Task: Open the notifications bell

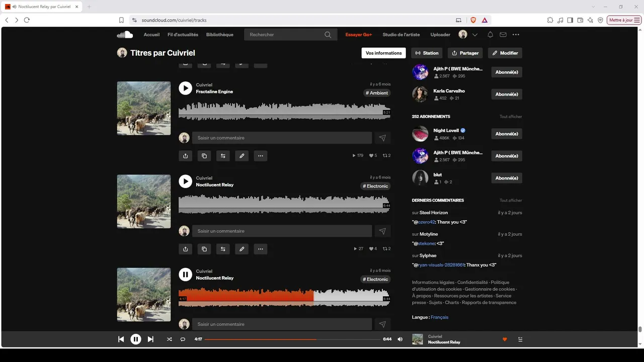Action: pyautogui.click(x=490, y=35)
